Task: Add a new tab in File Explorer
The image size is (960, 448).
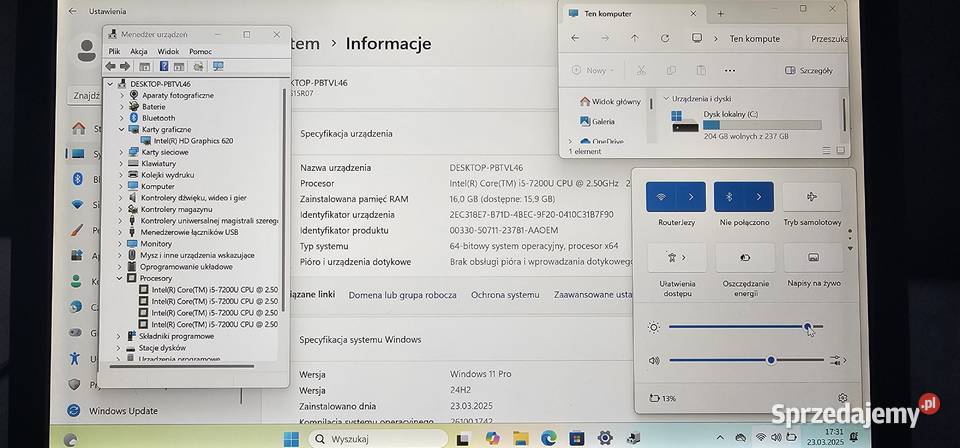Action: [721, 13]
